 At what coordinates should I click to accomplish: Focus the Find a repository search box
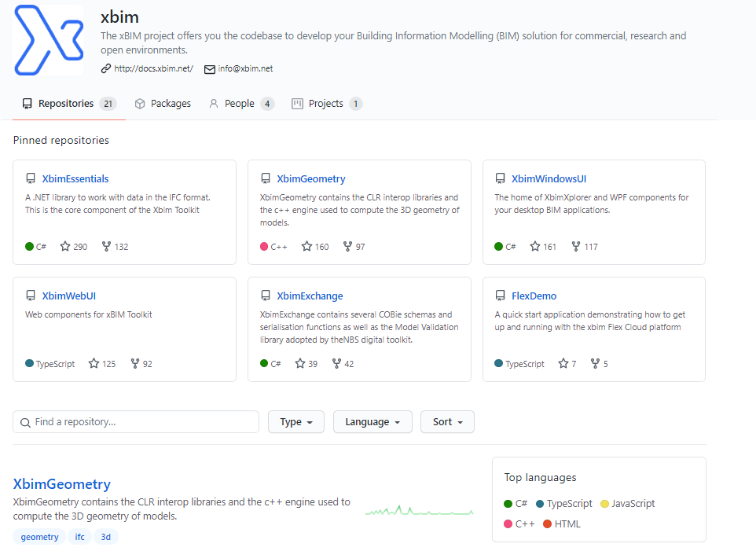tap(136, 422)
